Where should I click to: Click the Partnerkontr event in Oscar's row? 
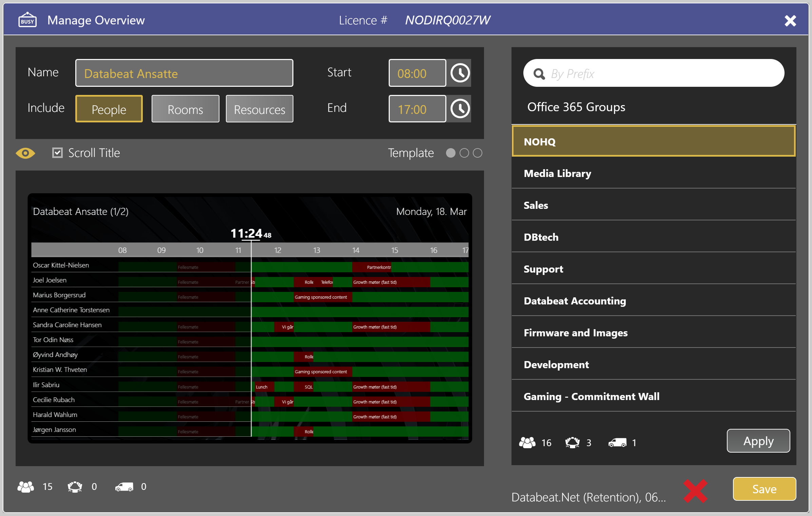point(372,267)
